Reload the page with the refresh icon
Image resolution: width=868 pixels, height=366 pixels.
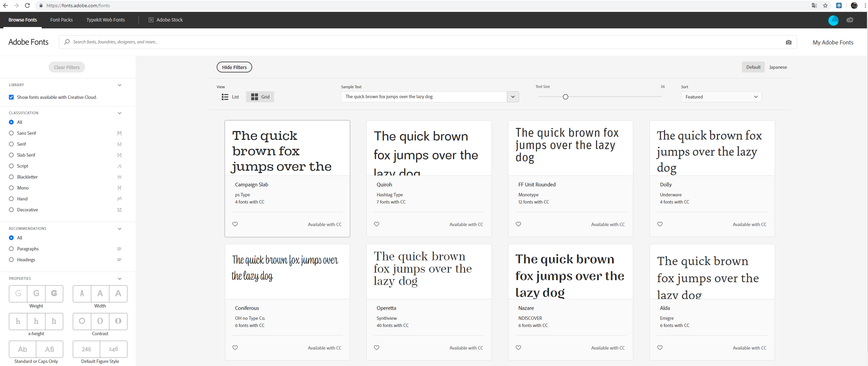(27, 5)
